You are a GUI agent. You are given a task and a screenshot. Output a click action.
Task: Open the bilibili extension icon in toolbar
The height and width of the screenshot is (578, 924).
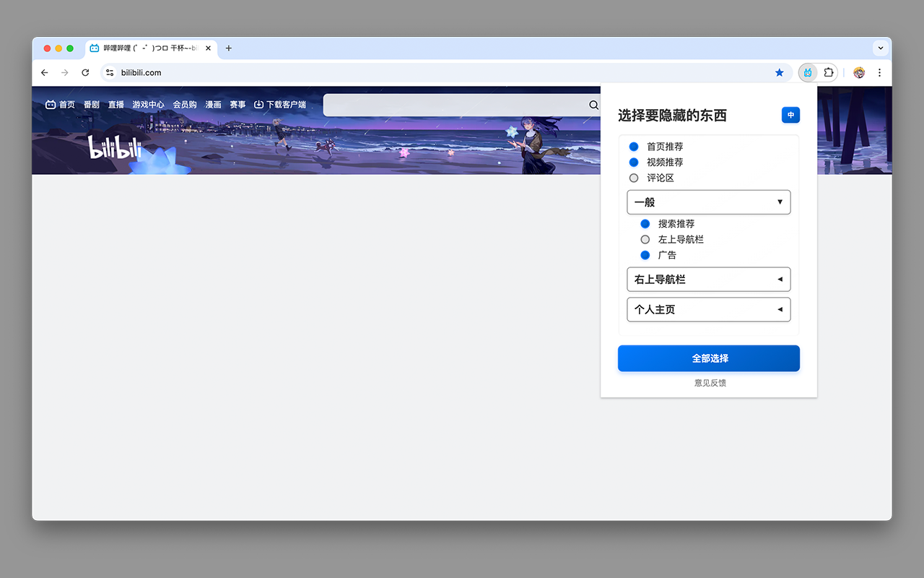[808, 72]
